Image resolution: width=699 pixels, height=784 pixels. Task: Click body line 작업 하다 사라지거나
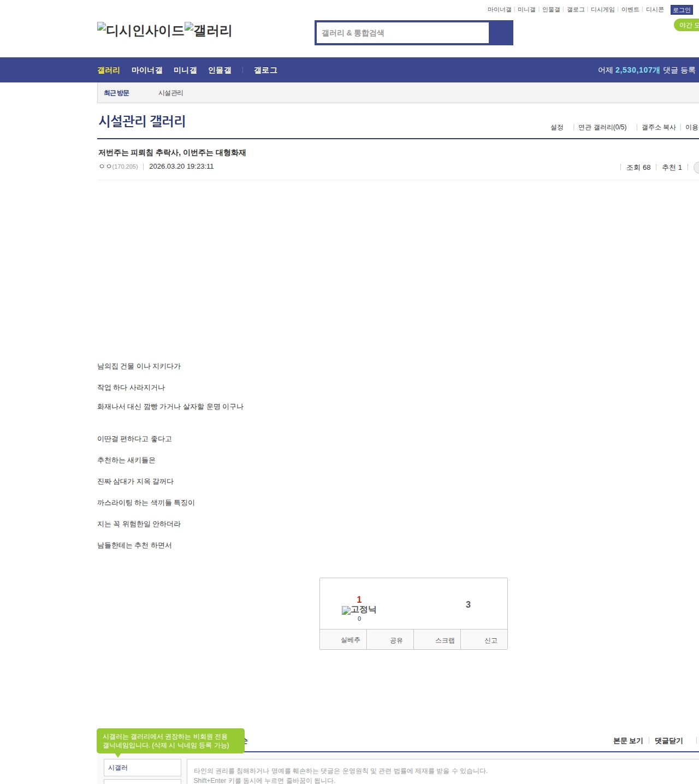pyautogui.click(x=131, y=388)
